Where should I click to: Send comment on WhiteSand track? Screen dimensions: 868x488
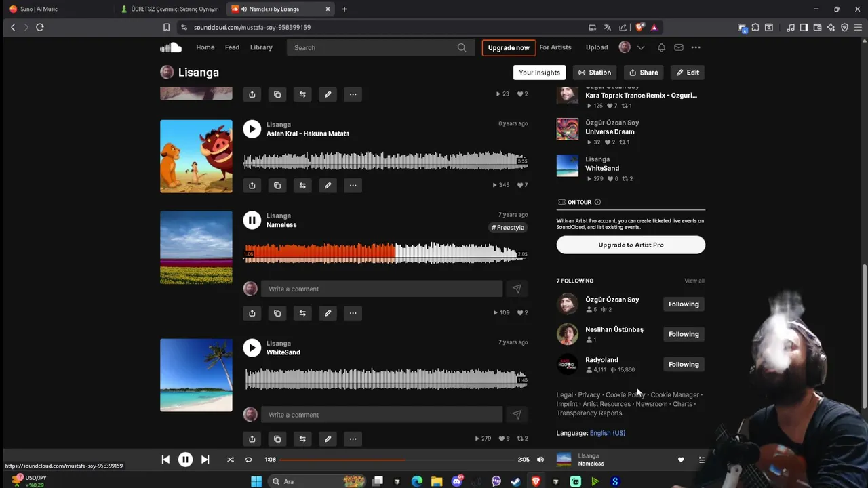[517, 415]
